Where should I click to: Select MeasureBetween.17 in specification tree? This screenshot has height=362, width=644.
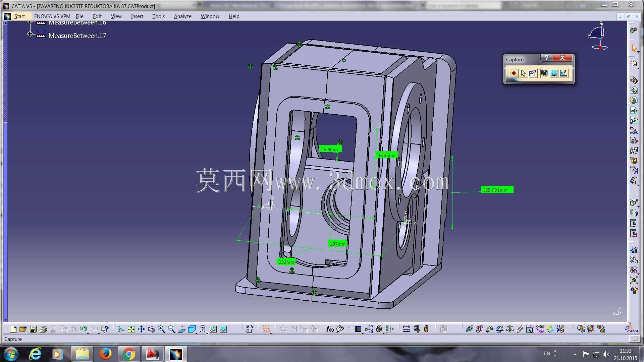tap(77, 36)
